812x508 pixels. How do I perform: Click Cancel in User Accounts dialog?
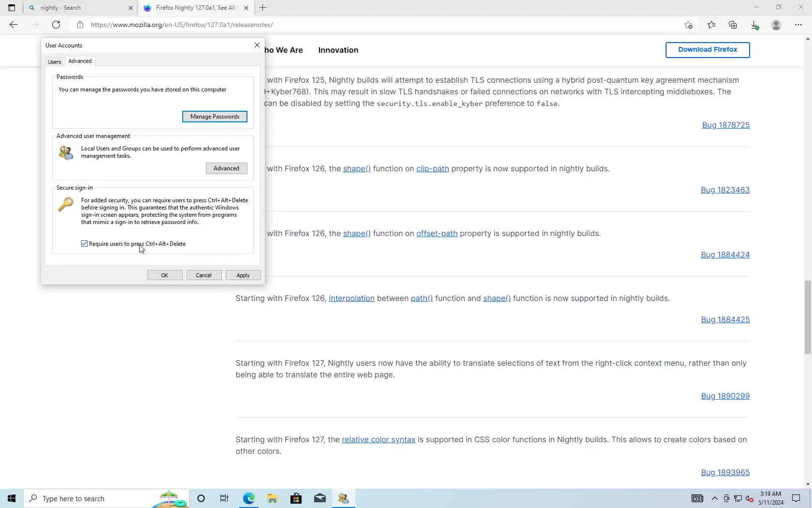pos(203,275)
